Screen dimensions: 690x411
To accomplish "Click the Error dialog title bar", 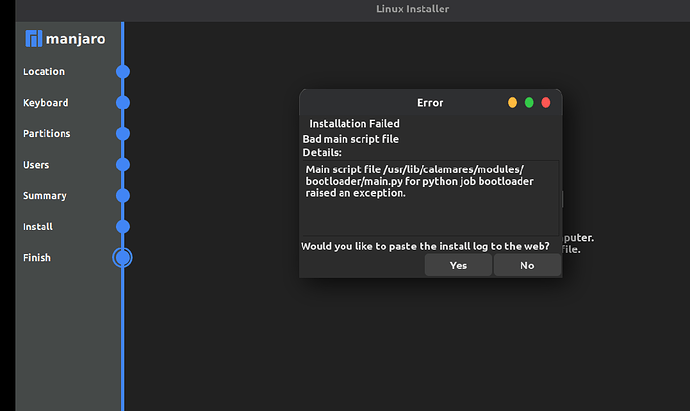I will pyautogui.click(x=430, y=103).
